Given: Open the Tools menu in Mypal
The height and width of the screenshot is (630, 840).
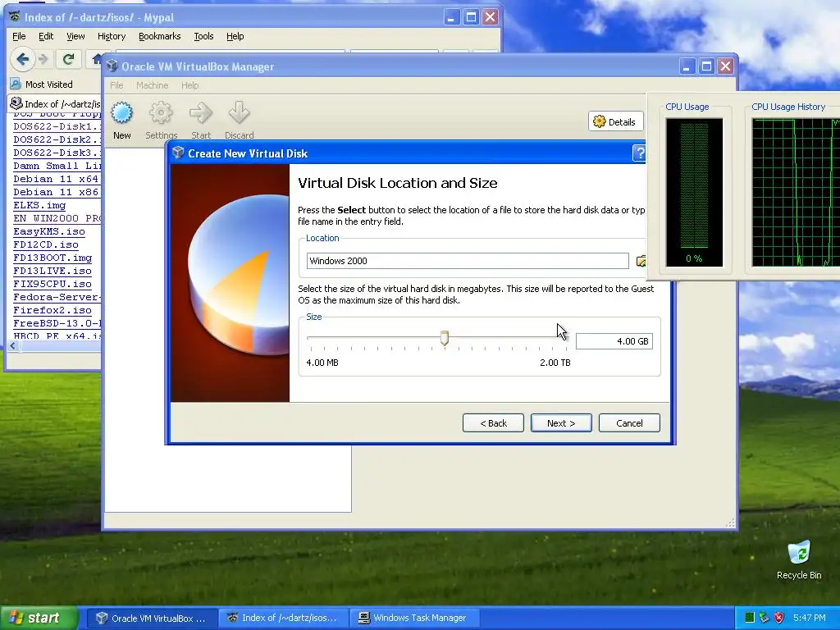Looking at the screenshot, I should pos(203,36).
